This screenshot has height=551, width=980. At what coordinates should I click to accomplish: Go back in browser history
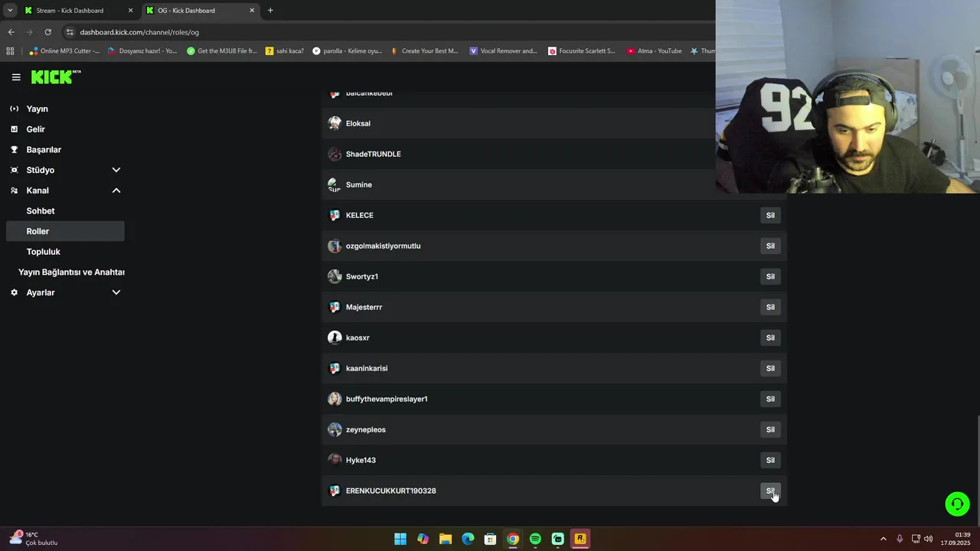click(x=11, y=32)
